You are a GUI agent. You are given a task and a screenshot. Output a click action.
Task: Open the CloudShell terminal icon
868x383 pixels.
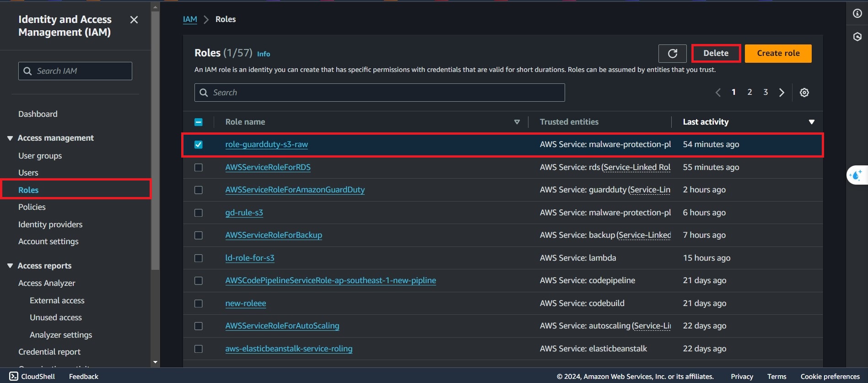click(x=14, y=376)
